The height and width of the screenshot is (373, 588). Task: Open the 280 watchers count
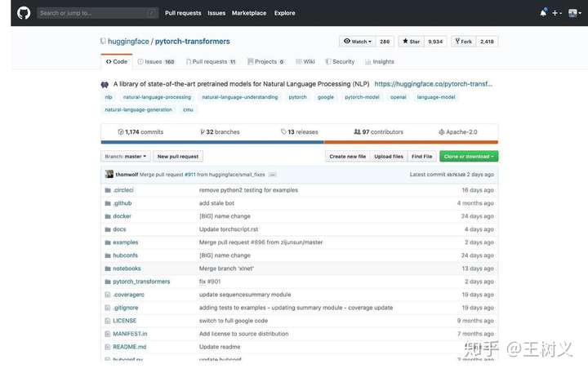pyautogui.click(x=385, y=42)
